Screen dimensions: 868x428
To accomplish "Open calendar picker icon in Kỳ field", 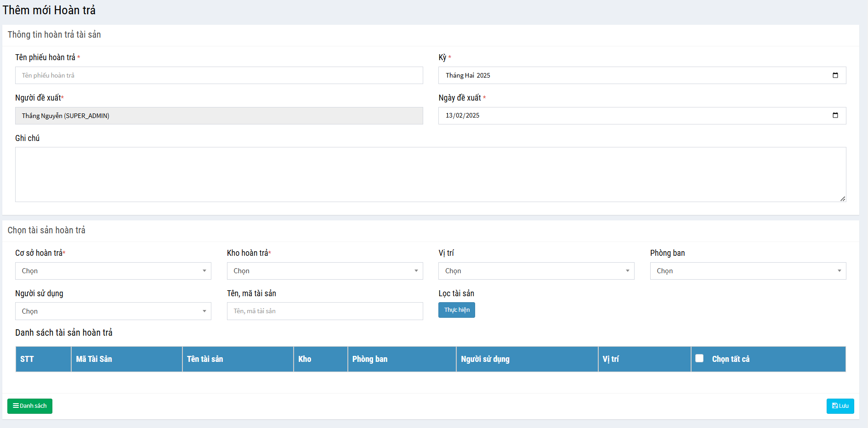I will 835,75.
